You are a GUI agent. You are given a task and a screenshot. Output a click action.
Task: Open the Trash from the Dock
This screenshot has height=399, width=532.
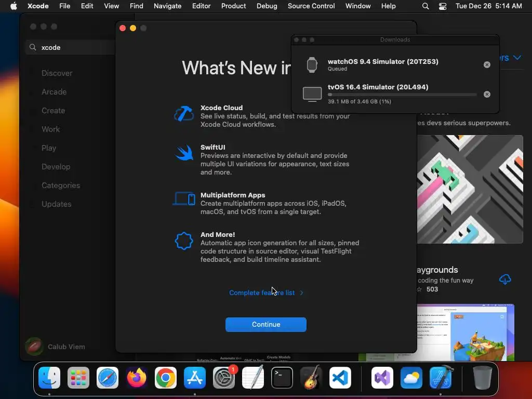pyautogui.click(x=483, y=378)
